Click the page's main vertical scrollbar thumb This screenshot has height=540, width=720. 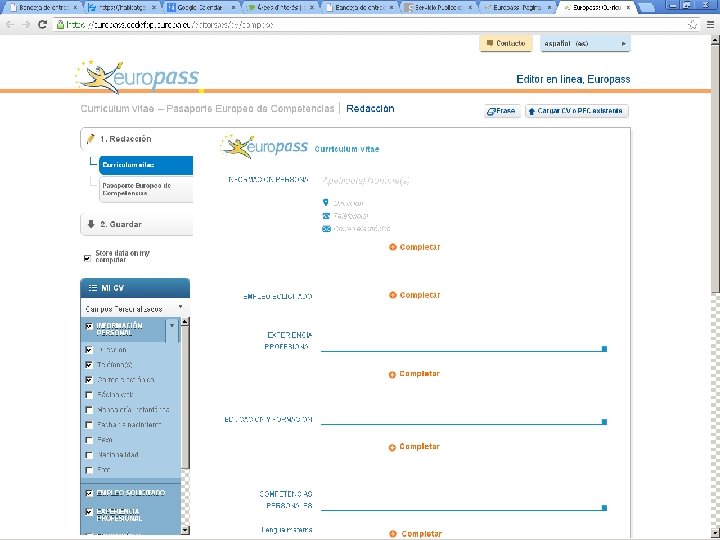coord(715,168)
